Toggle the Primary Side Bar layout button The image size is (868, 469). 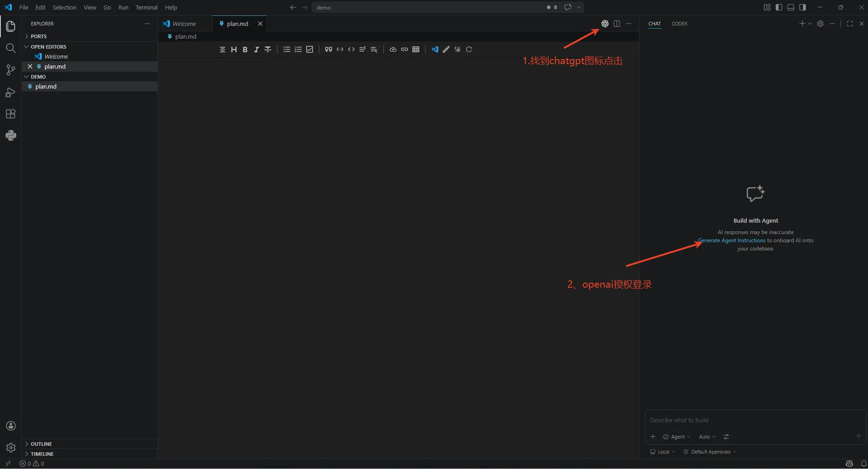pos(779,7)
